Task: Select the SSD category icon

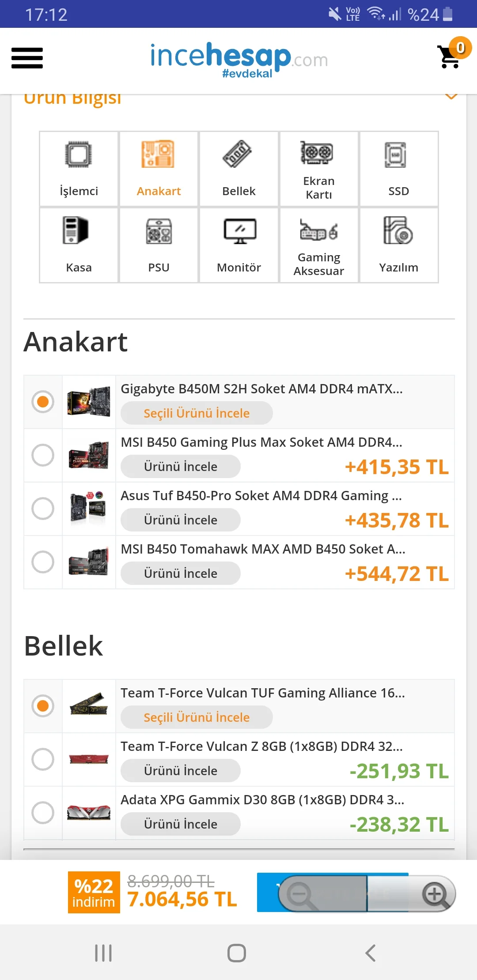Action: click(x=398, y=169)
